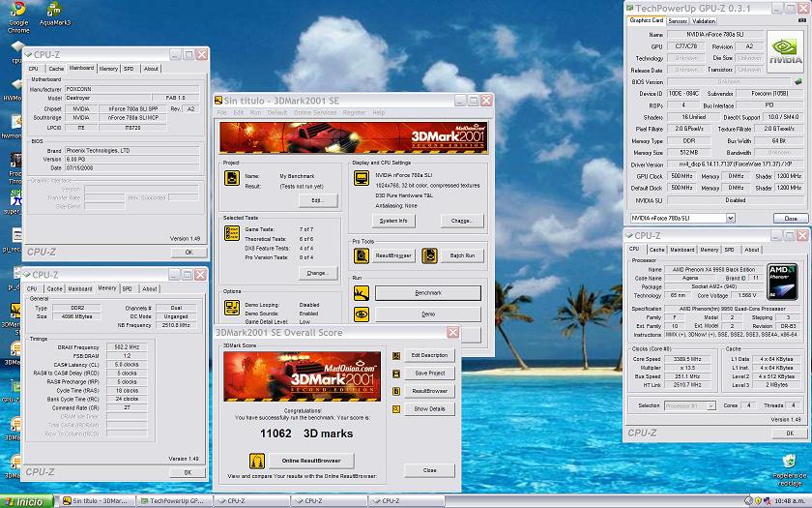Screen dimensions: 812x508
Task: Open the About tab in Mainboard CPU-Z window
Action: click(x=151, y=69)
